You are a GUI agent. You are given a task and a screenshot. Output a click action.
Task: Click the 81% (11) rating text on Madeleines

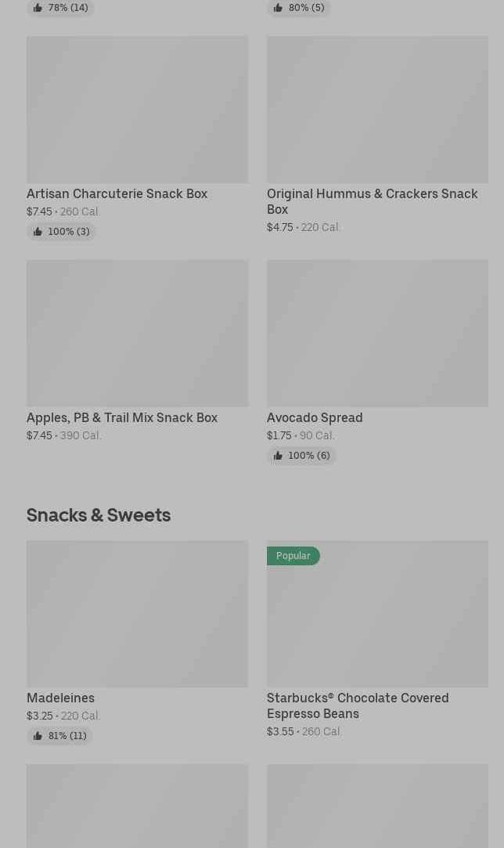click(x=67, y=736)
